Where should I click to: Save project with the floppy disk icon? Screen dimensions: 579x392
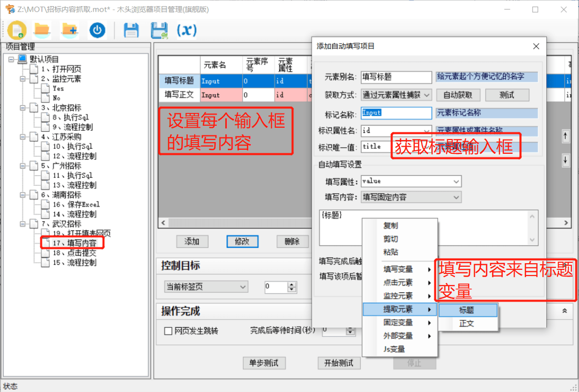coord(131,30)
